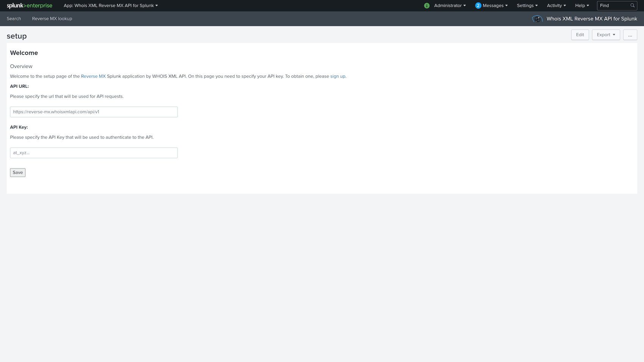Image resolution: width=644 pixels, height=362 pixels.
Task: Select the 'Overview' subheading text
Action: [x=21, y=66]
